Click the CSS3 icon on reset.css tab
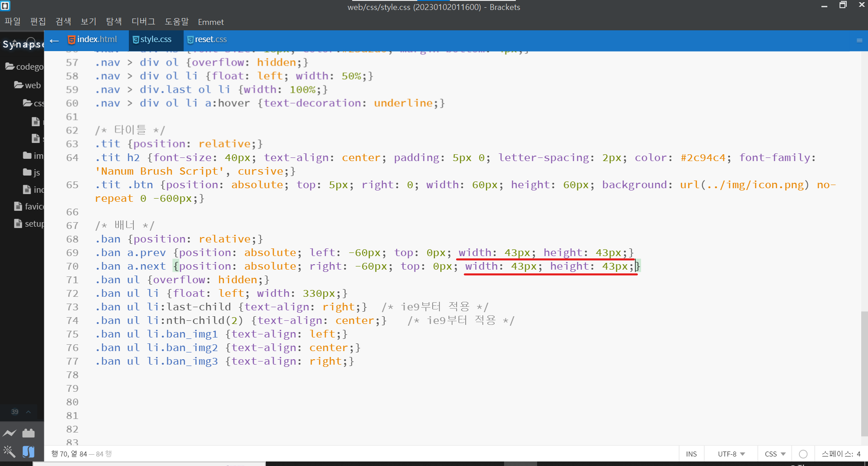Viewport: 868px width, 466px height. [190, 40]
